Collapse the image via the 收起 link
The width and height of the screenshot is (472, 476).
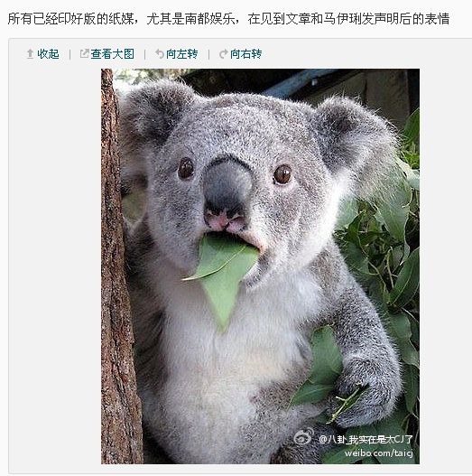[x=48, y=54]
